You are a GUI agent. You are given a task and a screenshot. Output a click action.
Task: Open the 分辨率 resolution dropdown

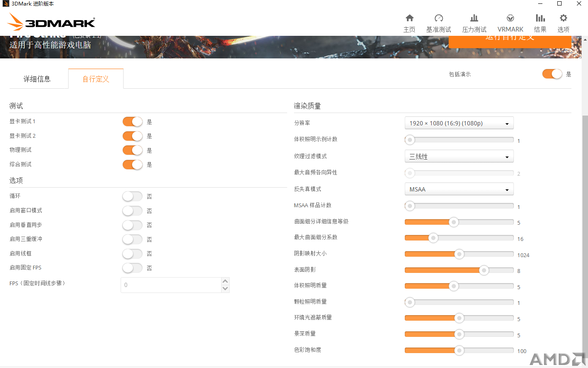pos(459,123)
